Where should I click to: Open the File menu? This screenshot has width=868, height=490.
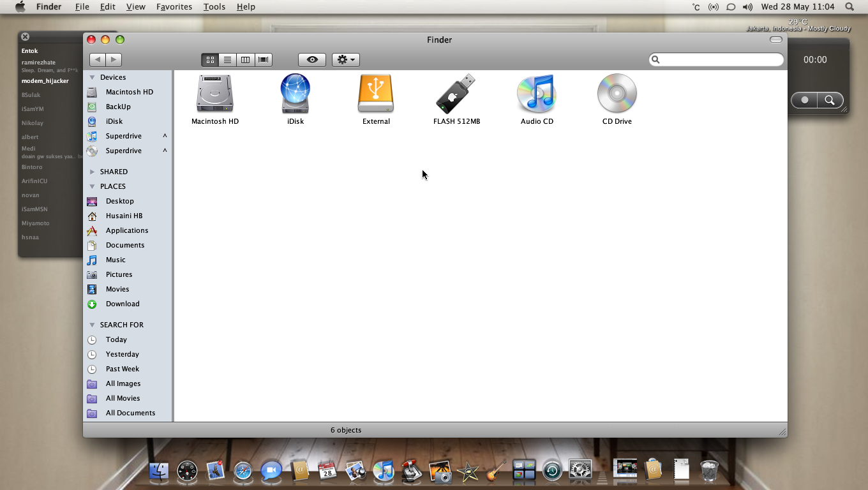[82, 6]
